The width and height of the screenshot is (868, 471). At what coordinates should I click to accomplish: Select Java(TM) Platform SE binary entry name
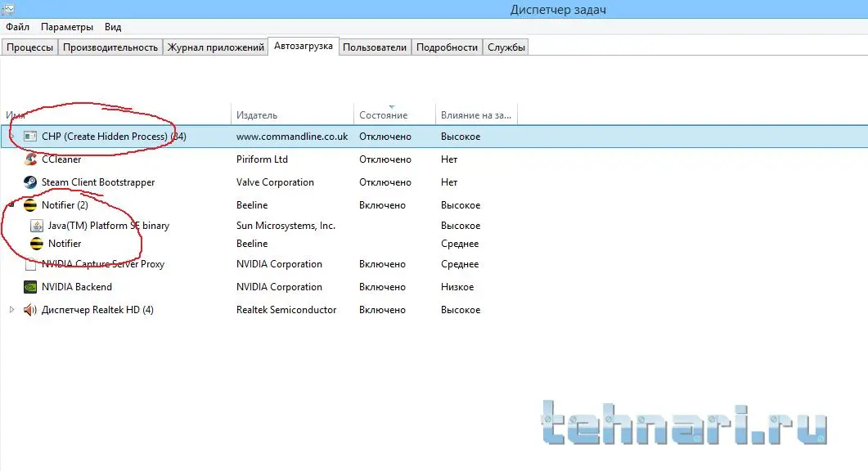click(x=109, y=226)
